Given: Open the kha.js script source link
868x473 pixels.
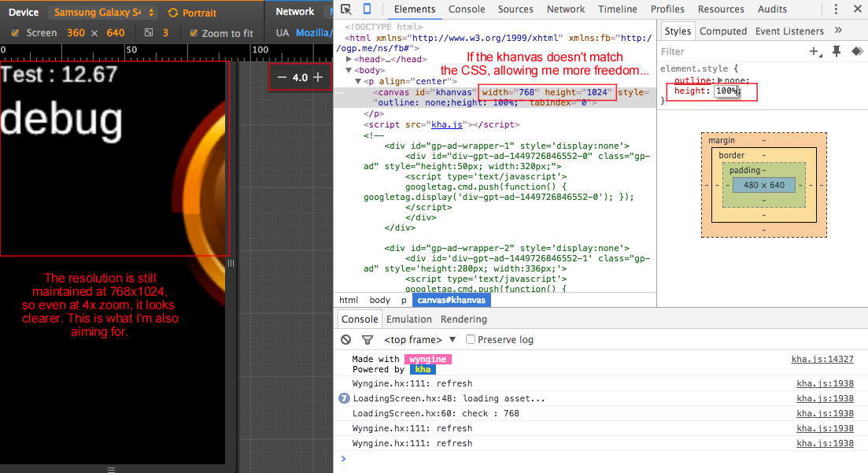Looking at the screenshot, I should coord(447,124).
